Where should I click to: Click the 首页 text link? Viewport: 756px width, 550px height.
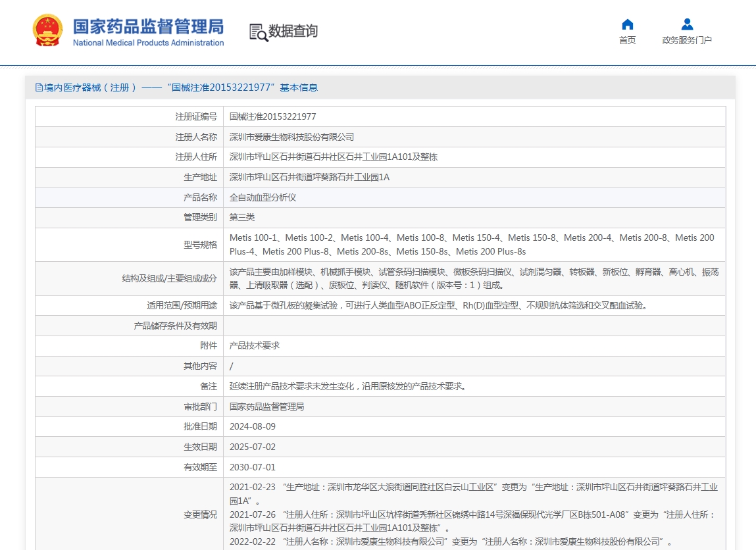tap(627, 40)
